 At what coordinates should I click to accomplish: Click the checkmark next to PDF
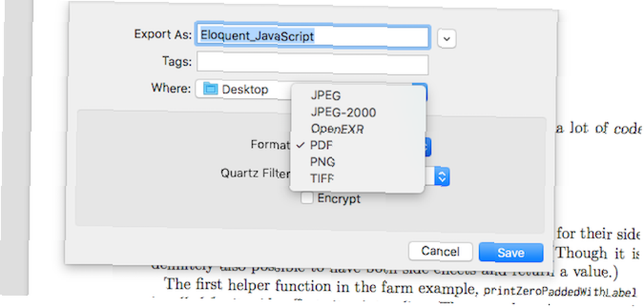(x=301, y=145)
